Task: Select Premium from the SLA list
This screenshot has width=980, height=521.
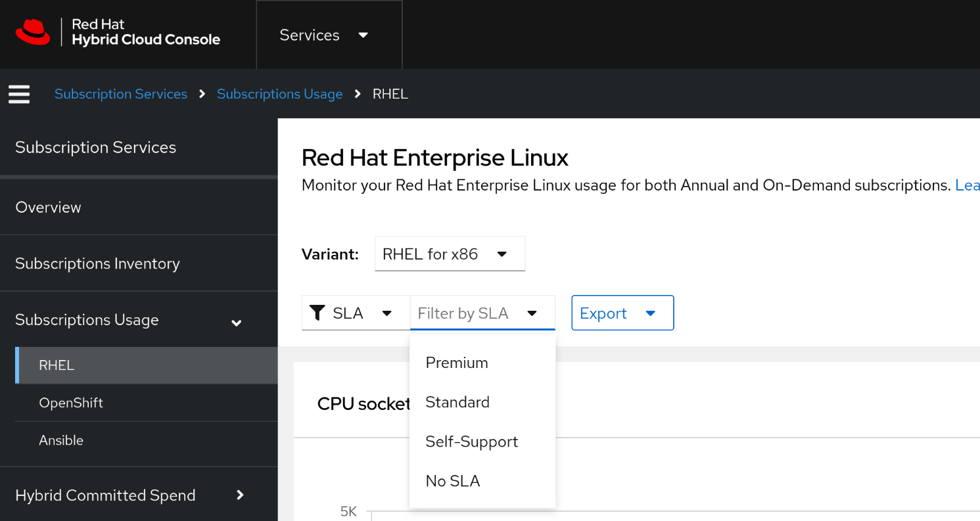Action: pos(457,362)
